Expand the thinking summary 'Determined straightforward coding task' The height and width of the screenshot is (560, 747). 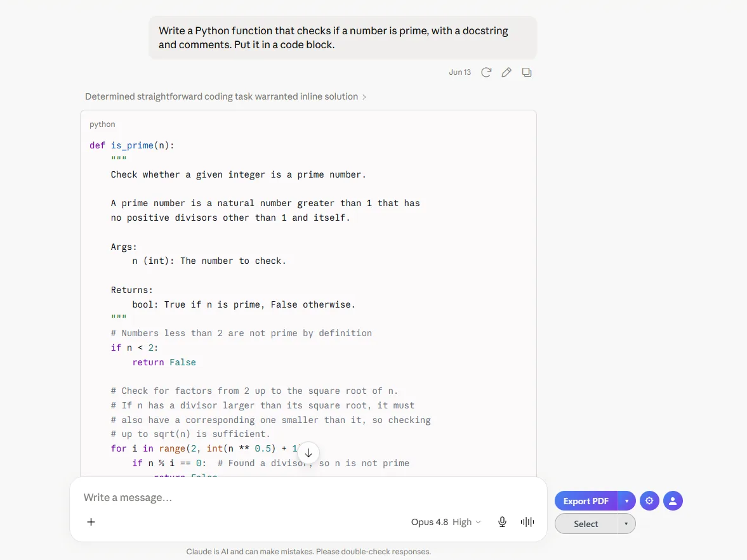pyautogui.click(x=225, y=96)
